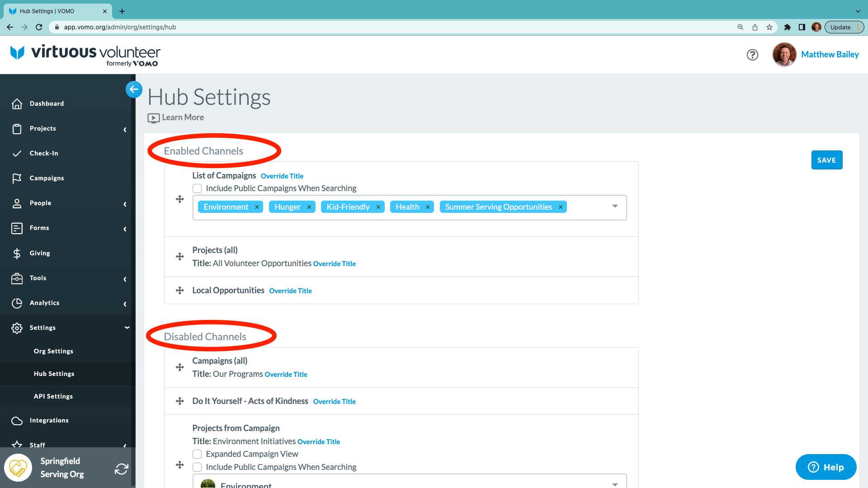Click the Forms document icon
868x488 pixels.
click(x=17, y=228)
